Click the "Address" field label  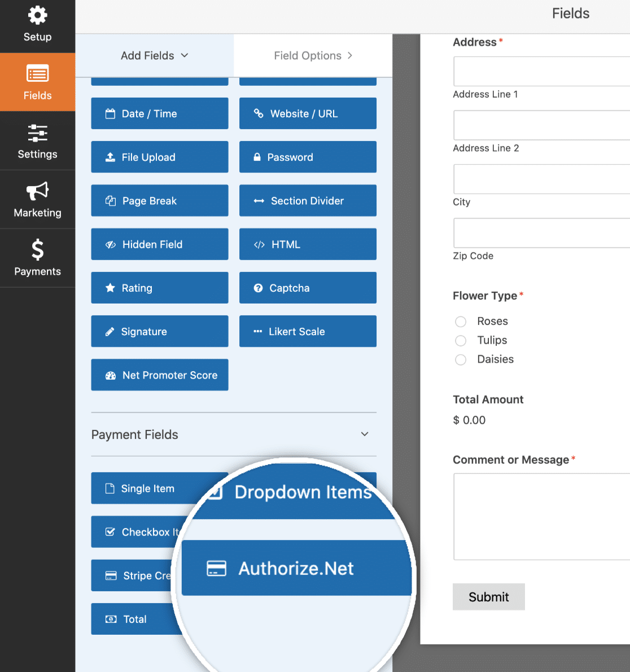tap(475, 42)
